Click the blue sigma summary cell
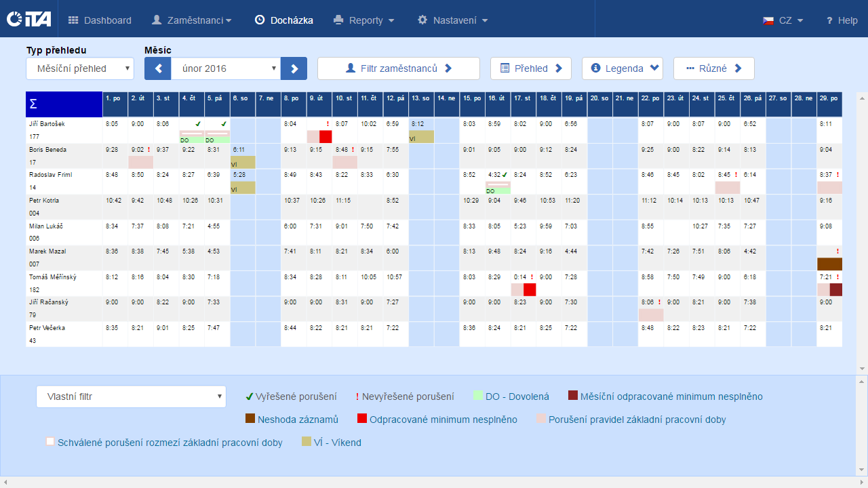The height and width of the screenshot is (488, 868). tap(64, 104)
